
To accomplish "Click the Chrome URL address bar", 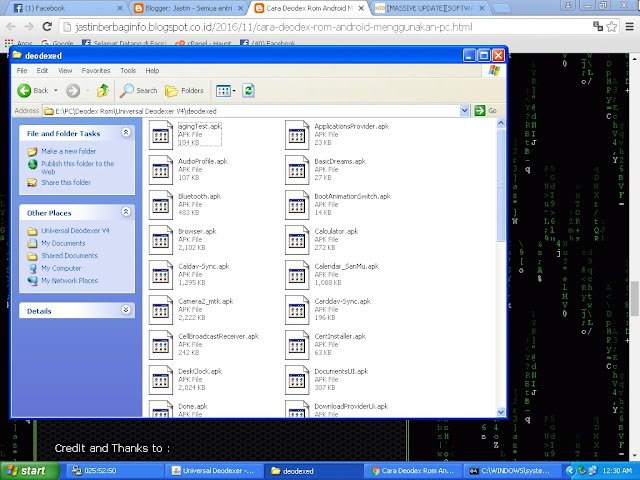I will coord(327,27).
